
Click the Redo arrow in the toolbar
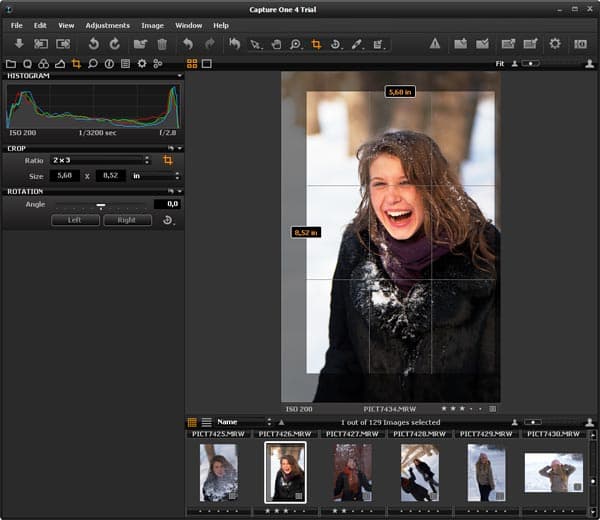209,44
